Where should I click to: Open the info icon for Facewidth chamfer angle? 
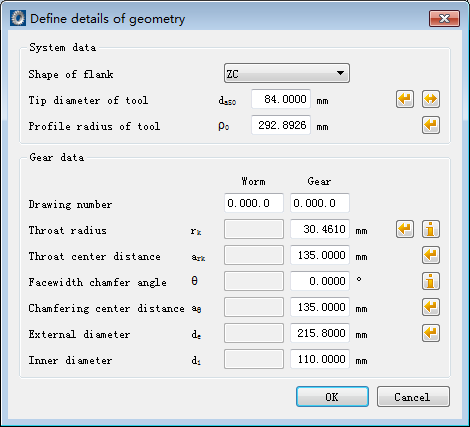(431, 281)
